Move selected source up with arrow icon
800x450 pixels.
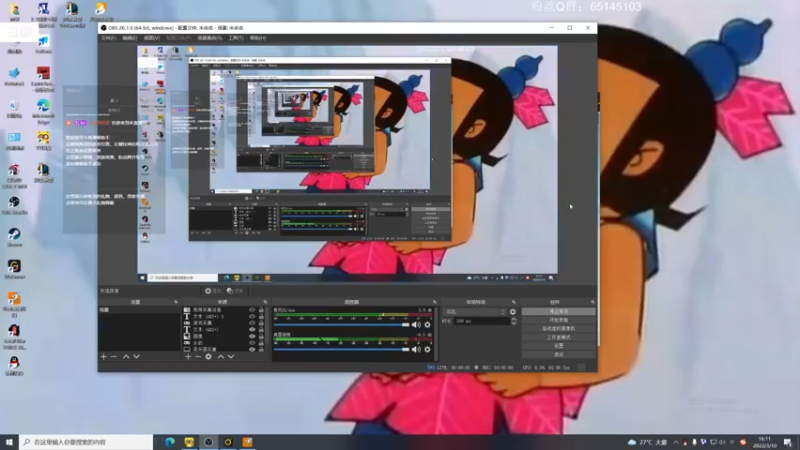click(x=220, y=357)
